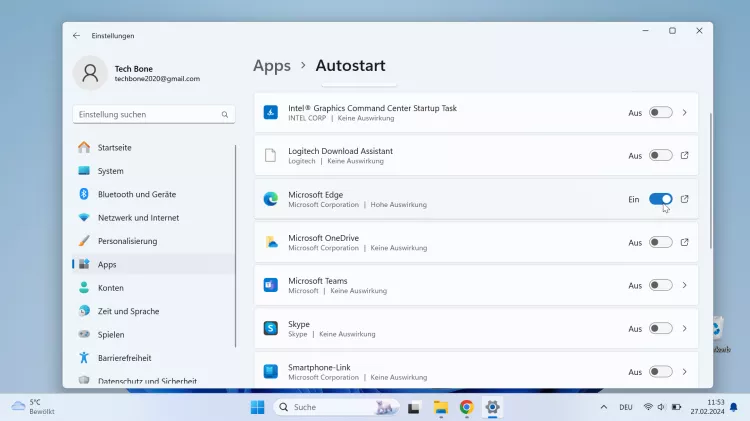
Task: Enable Skype autostart toggle
Action: click(661, 328)
